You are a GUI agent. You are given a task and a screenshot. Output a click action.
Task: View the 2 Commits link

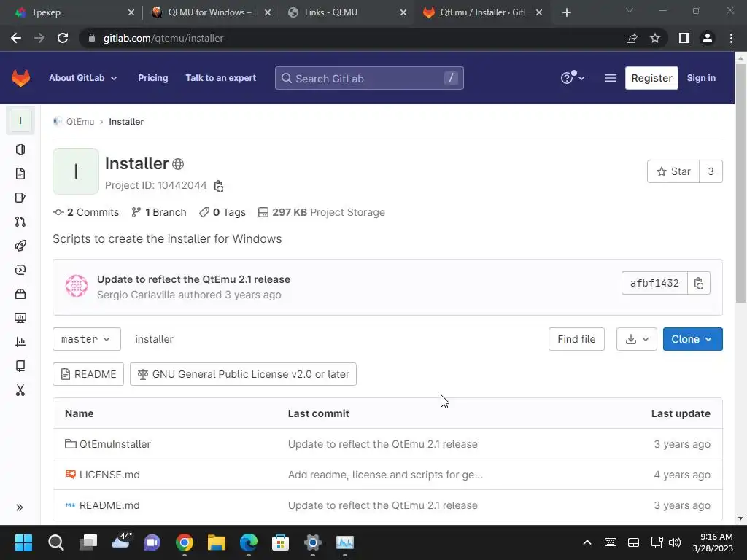(x=86, y=212)
